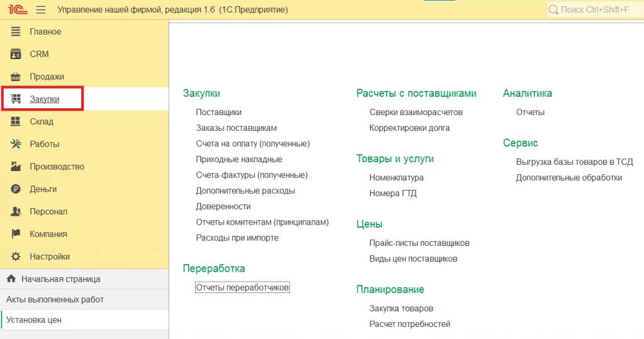This screenshot has height=339, width=644.
Task: Switch to Начальная страница tab
Action: (84, 279)
